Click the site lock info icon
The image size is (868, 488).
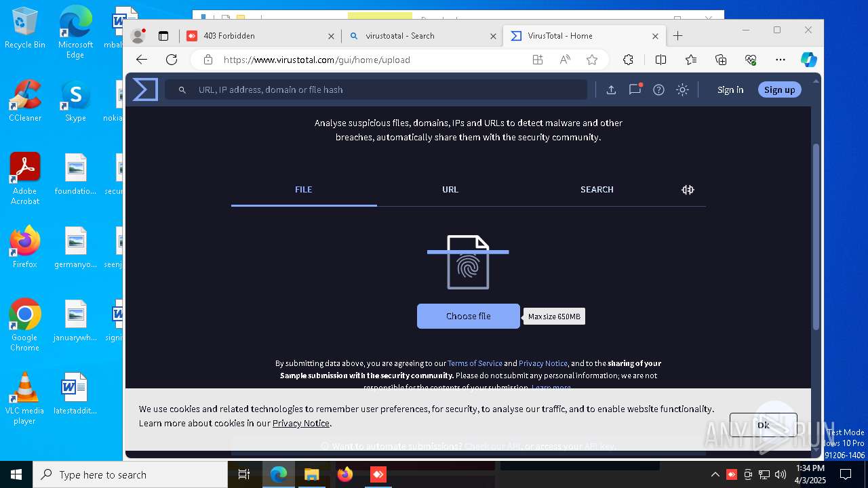(208, 60)
